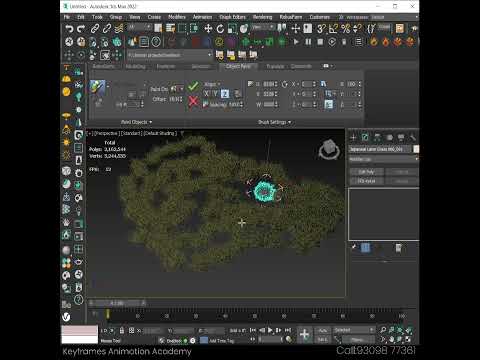Screen dimensions: 480x360
Task: Switch to the Object Paint ribbon tab
Action: (238, 66)
